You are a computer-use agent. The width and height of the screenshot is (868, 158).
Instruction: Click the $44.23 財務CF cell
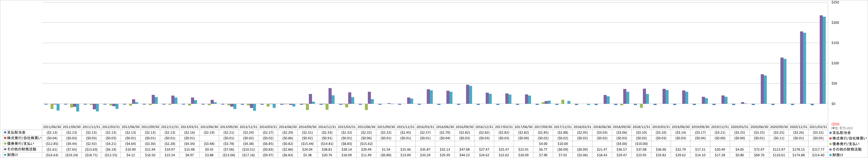point(465,155)
